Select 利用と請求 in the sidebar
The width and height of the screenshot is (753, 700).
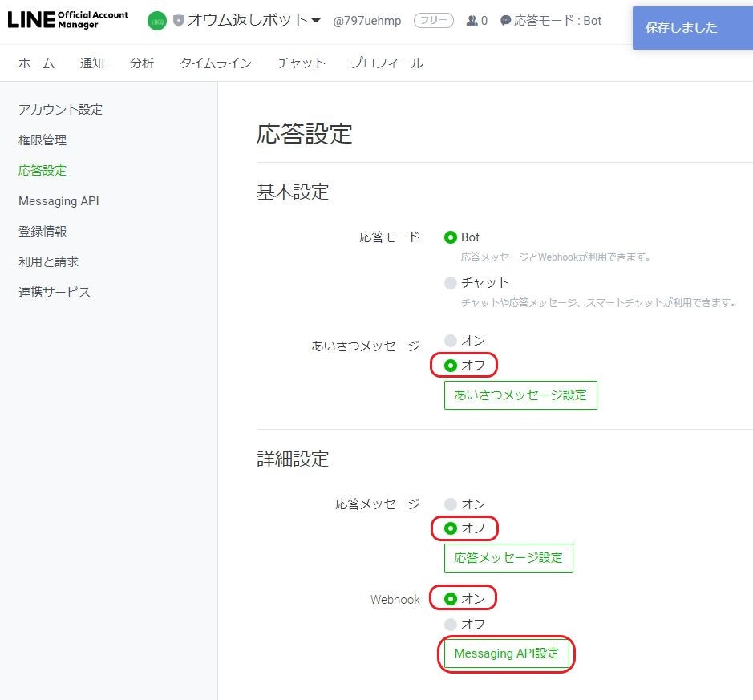48,261
